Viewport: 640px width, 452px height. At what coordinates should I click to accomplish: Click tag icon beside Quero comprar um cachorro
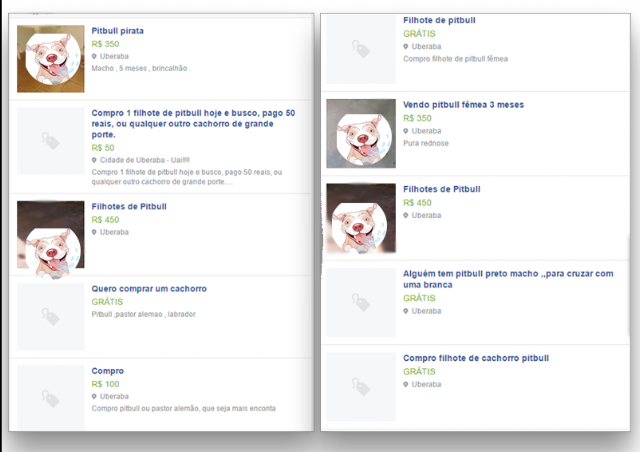pos(51,316)
